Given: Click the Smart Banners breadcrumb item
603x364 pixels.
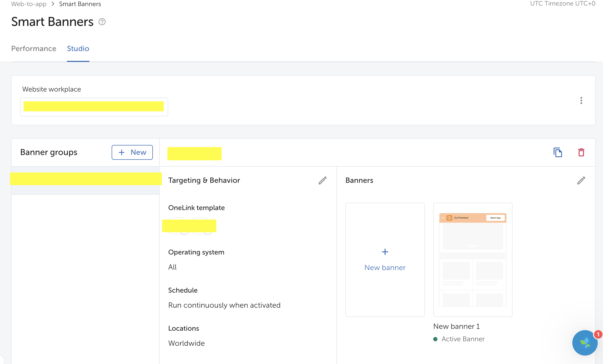Looking at the screenshot, I should 80,4.
